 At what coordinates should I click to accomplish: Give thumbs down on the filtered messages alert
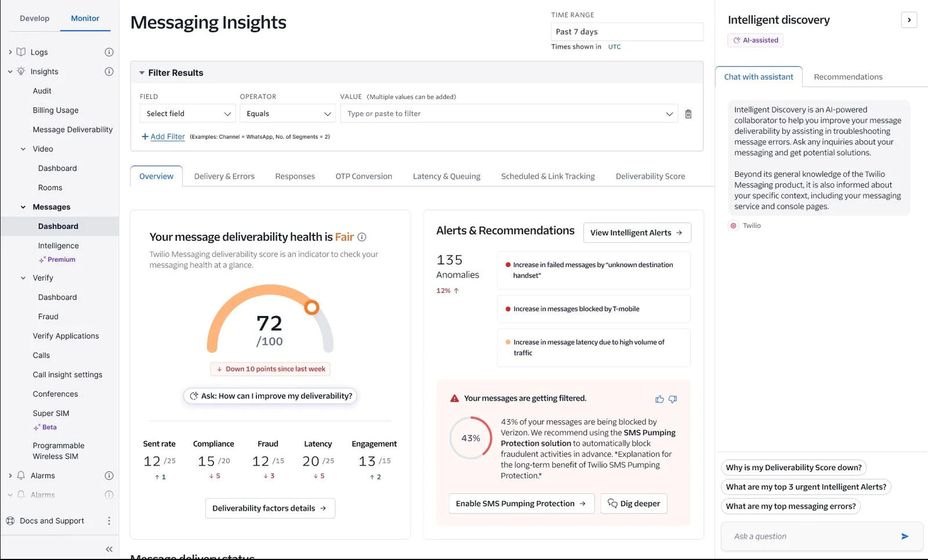coord(673,399)
